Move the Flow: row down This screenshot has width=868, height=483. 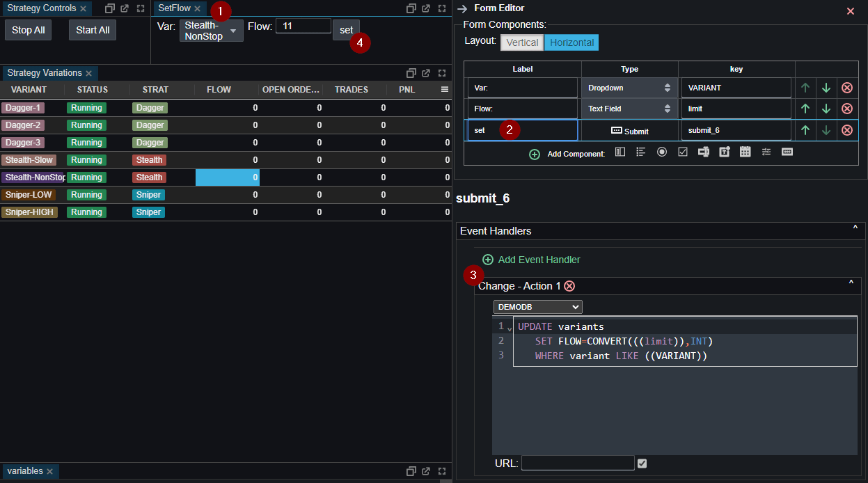pyautogui.click(x=826, y=109)
